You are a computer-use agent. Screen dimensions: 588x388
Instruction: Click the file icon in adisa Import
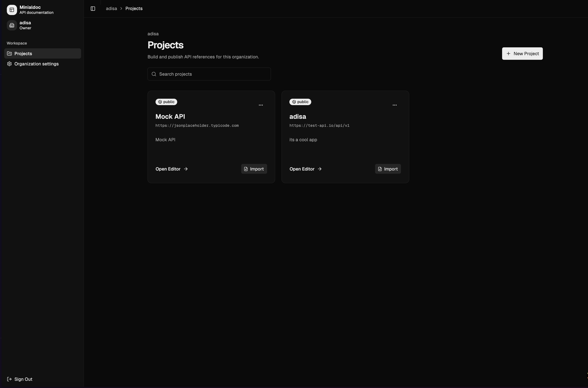coord(380,169)
